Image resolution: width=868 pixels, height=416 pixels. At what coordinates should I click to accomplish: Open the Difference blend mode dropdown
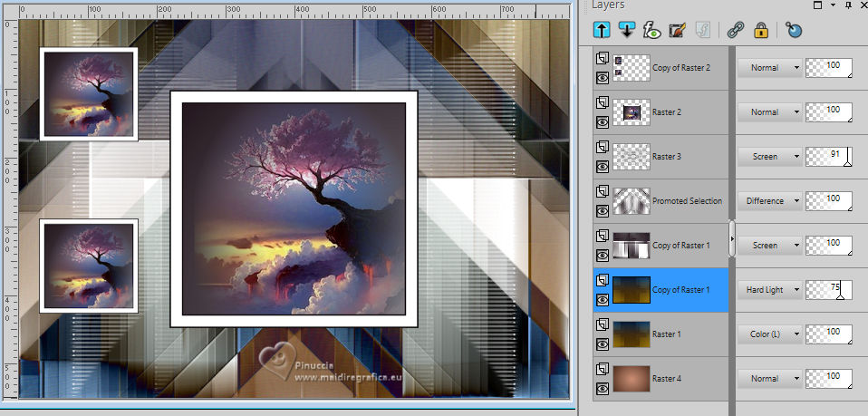[x=770, y=200]
